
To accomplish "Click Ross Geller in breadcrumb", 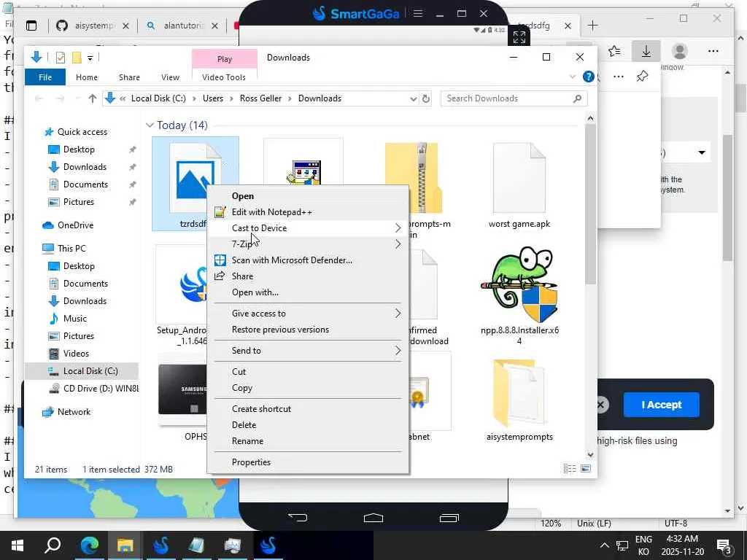I will click(x=260, y=98).
